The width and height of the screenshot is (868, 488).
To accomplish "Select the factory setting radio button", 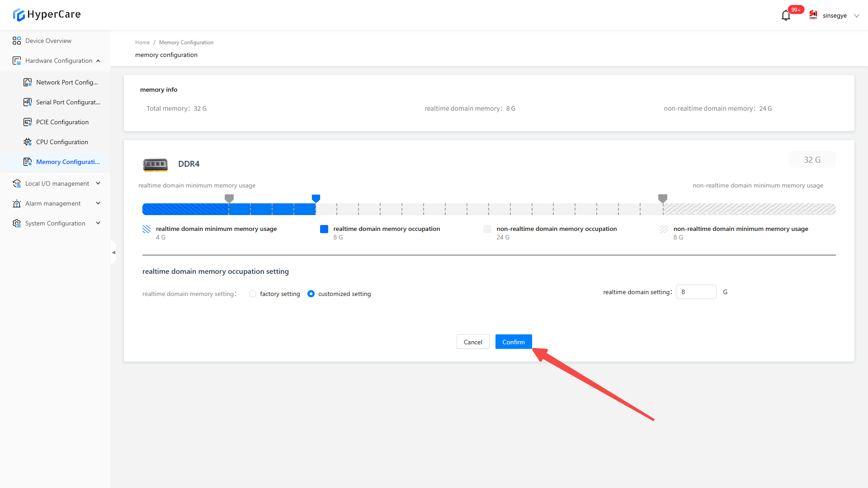I will (x=253, y=294).
